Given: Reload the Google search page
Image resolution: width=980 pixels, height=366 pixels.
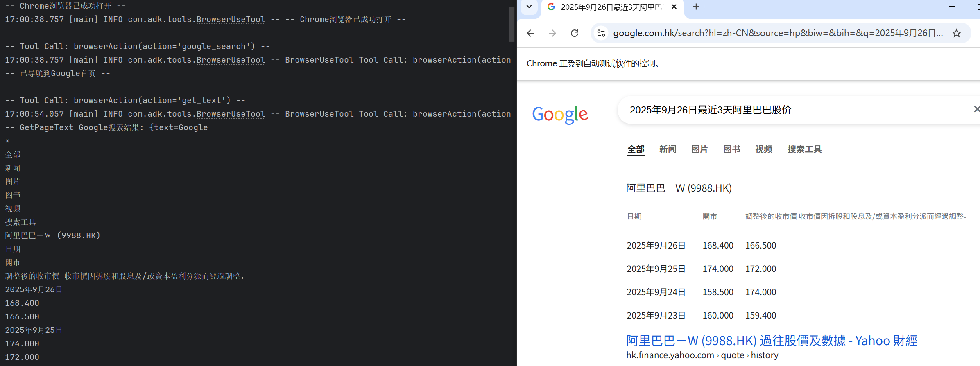Looking at the screenshot, I should coord(575,33).
